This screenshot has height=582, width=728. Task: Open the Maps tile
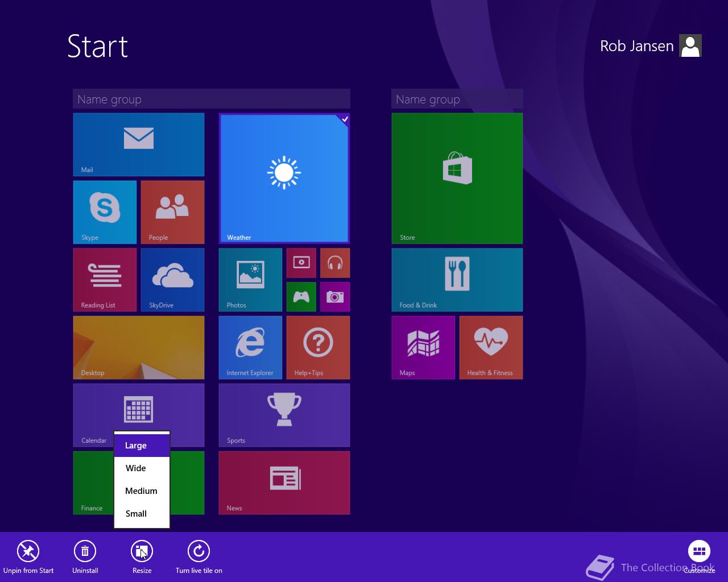click(423, 347)
